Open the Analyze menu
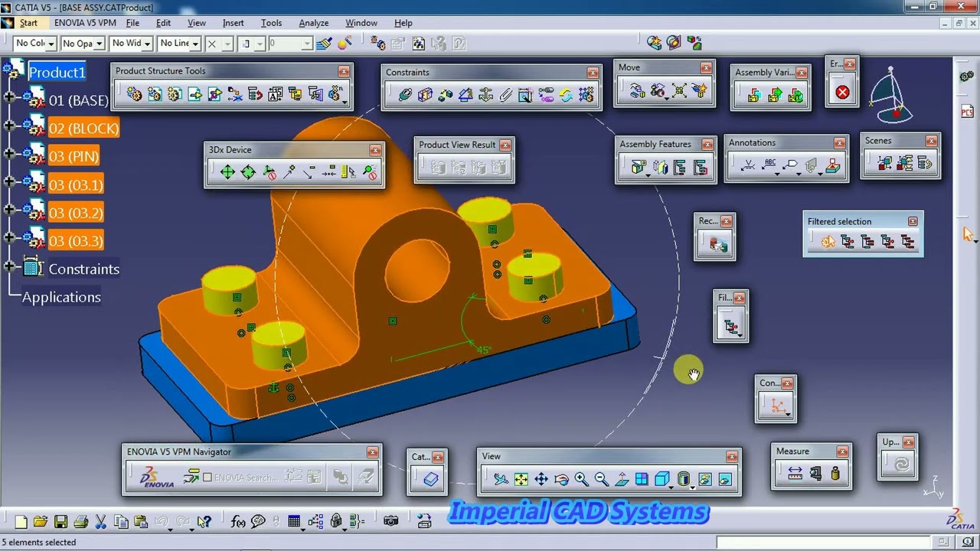This screenshot has width=980, height=551. click(x=313, y=23)
